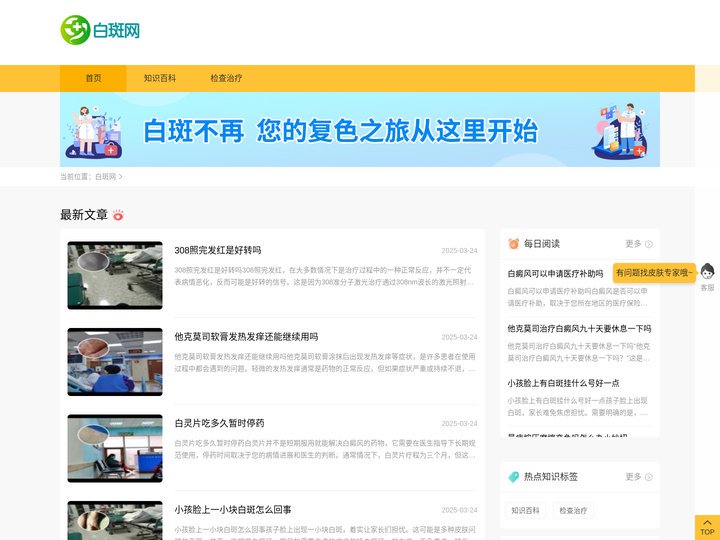
Task: Open article 小孩脸上一小块白斑怎么回事
Action: pos(233,510)
